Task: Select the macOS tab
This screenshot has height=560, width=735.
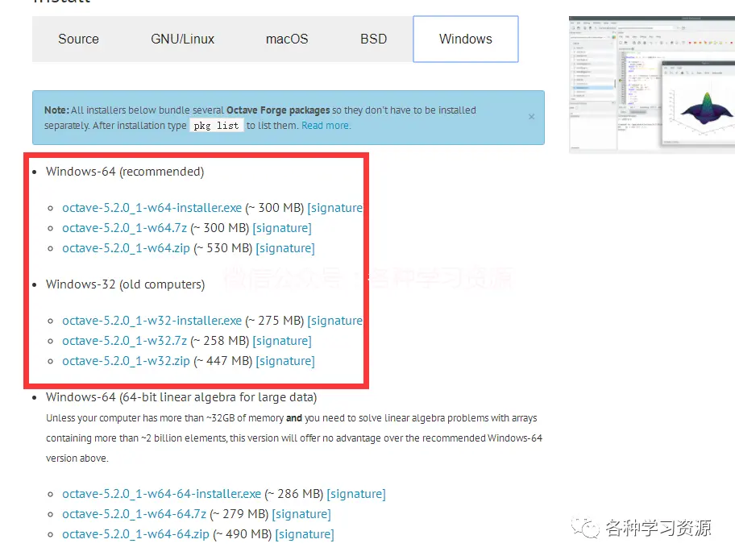Action: pyautogui.click(x=287, y=39)
